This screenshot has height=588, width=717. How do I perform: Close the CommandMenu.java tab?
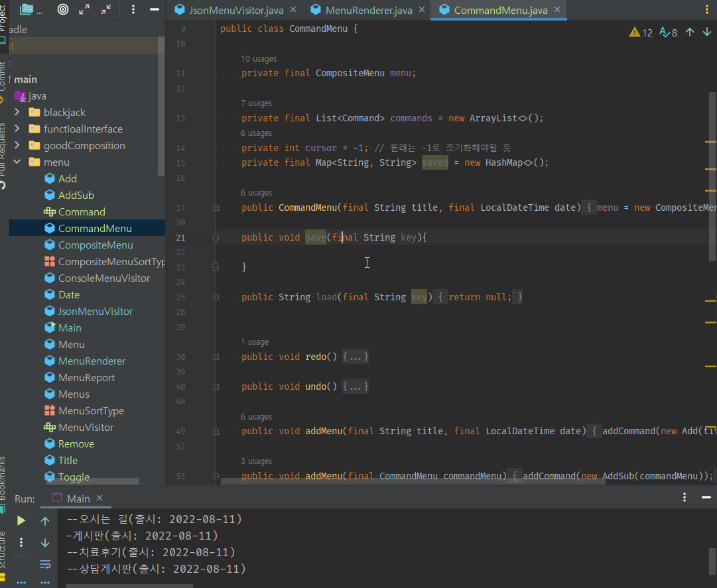coord(557,9)
